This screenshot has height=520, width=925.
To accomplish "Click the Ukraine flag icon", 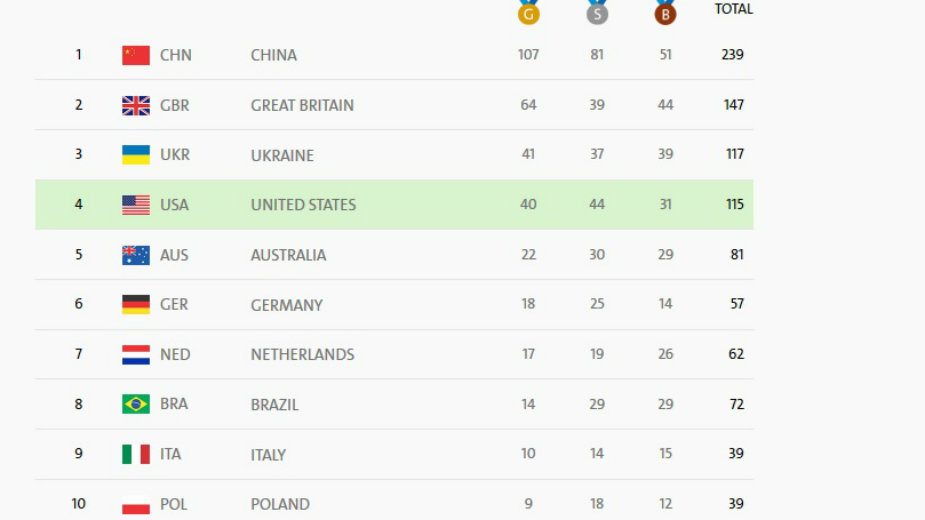I will tap(136, 155).
